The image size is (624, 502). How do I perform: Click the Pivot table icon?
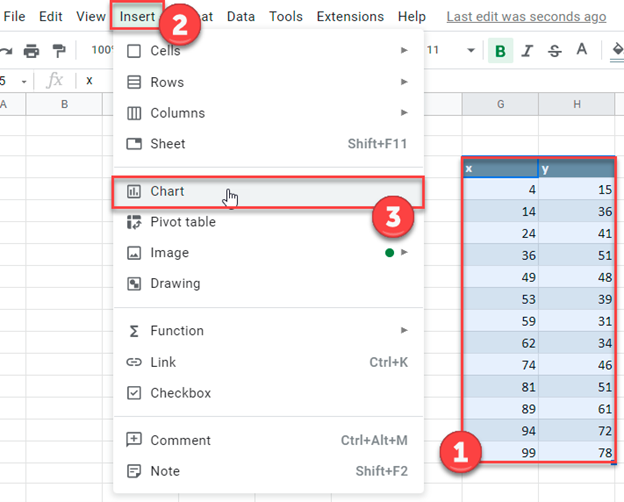point(134,222)
